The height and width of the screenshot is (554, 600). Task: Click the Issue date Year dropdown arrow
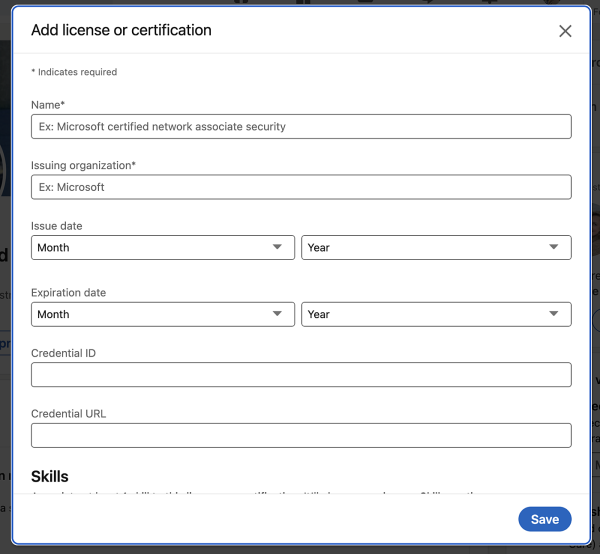(x=554, y=247)
